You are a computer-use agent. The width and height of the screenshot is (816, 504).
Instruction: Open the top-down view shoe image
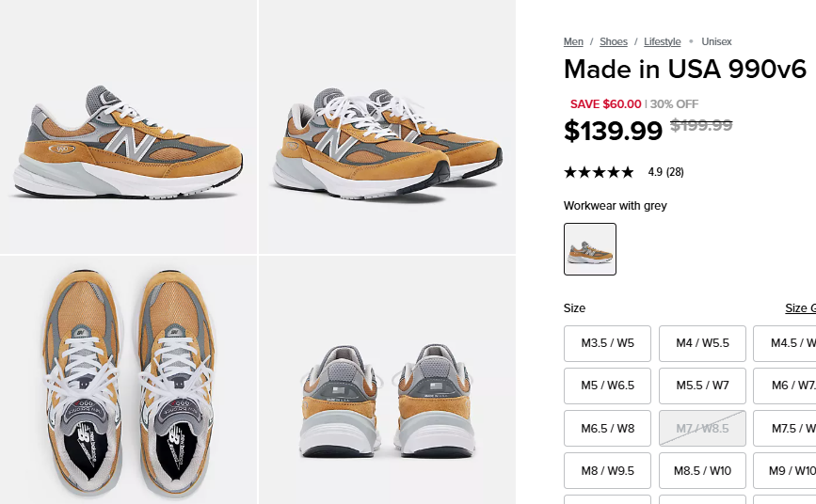(128, 380)
